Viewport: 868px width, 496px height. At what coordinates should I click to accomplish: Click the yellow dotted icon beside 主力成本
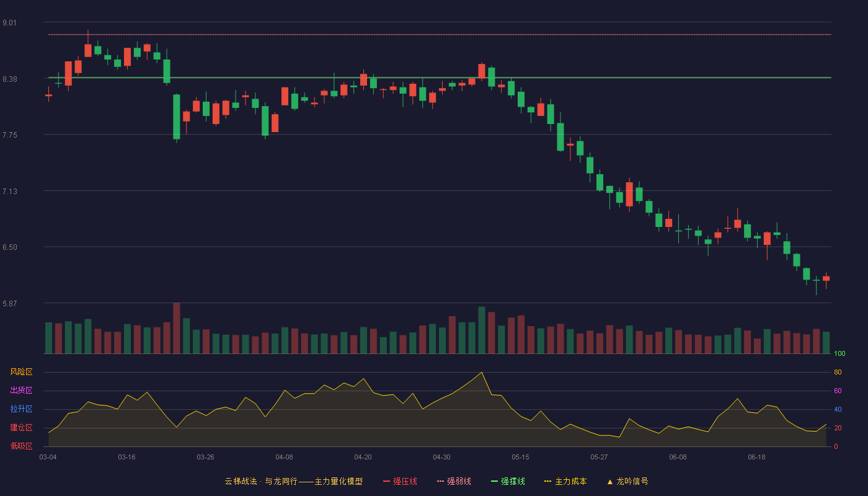tap(547, 481)
